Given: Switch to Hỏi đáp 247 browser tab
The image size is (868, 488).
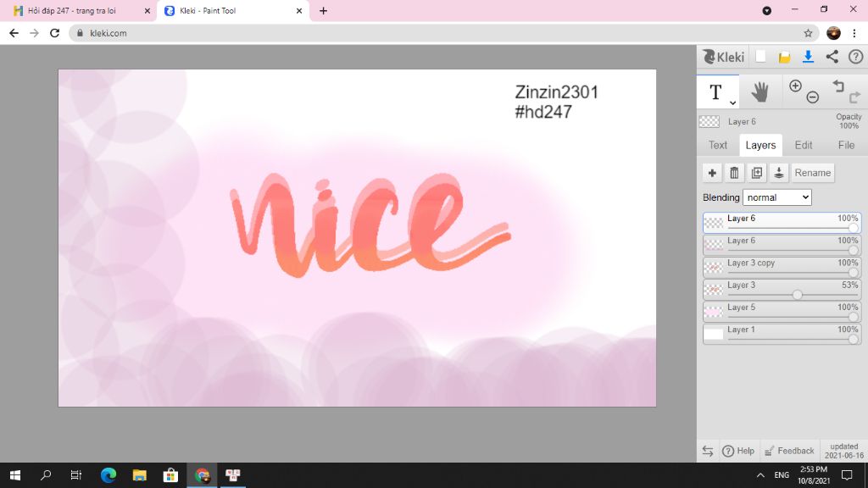Looking at the screenshot, I should (x=72, y=10).
